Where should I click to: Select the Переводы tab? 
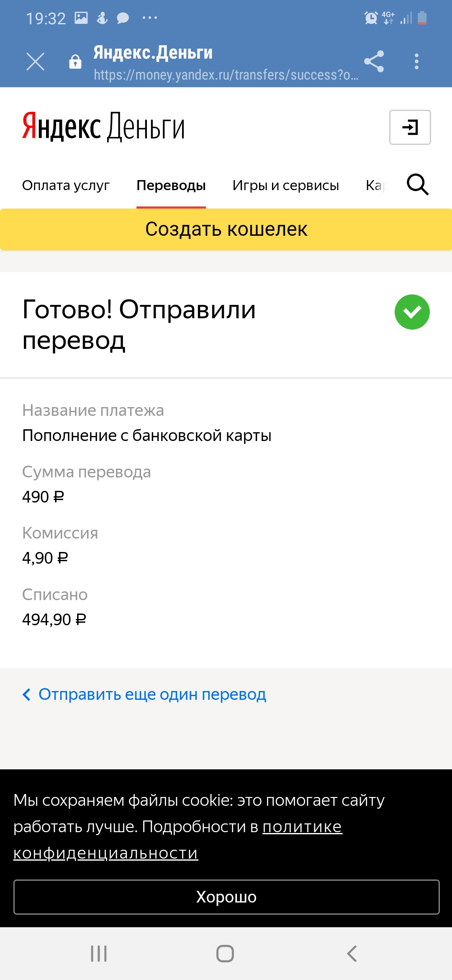point(171,185)
